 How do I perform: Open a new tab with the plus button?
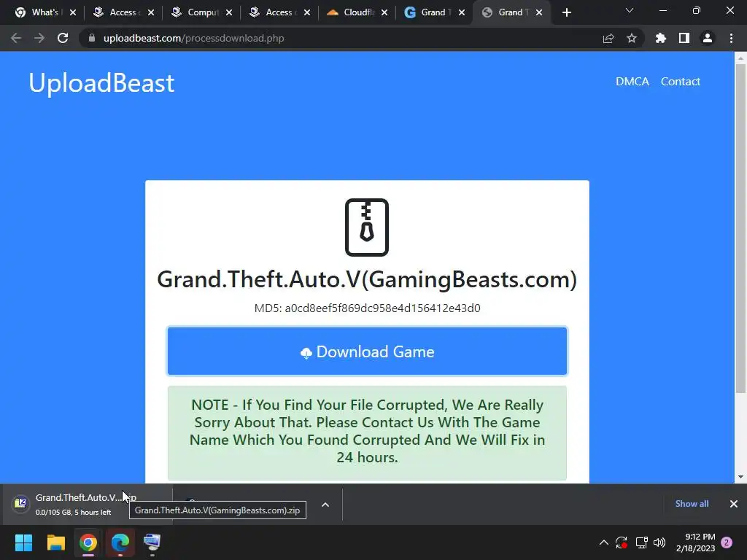[x=566, y=12]
